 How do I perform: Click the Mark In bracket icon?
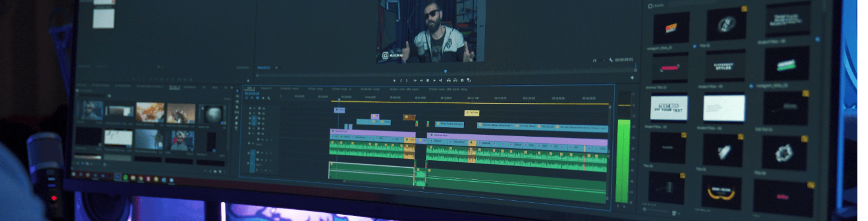(x=401, y=80)
